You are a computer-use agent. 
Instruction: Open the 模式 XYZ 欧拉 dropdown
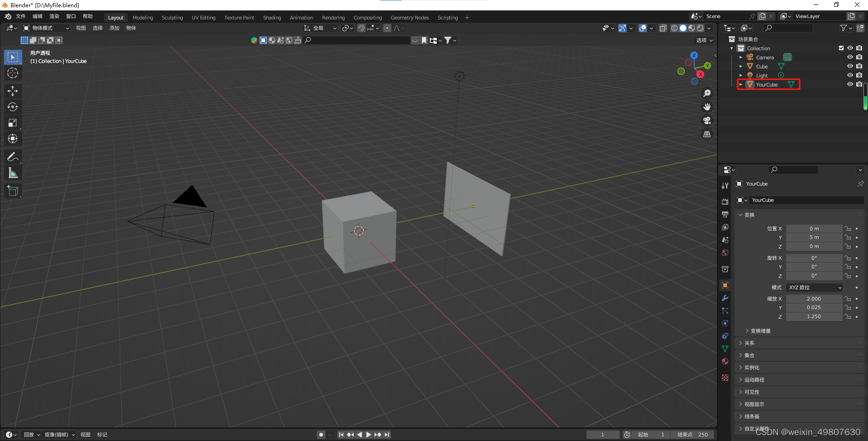(x=814, y=287)
